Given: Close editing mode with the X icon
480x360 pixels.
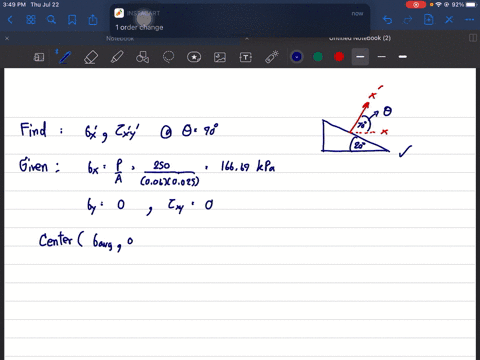Looking at the screenshot, I should click(x=449, y=20).
